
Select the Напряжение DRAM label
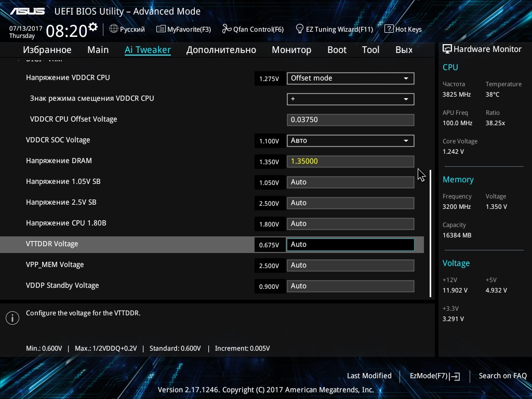59,161
